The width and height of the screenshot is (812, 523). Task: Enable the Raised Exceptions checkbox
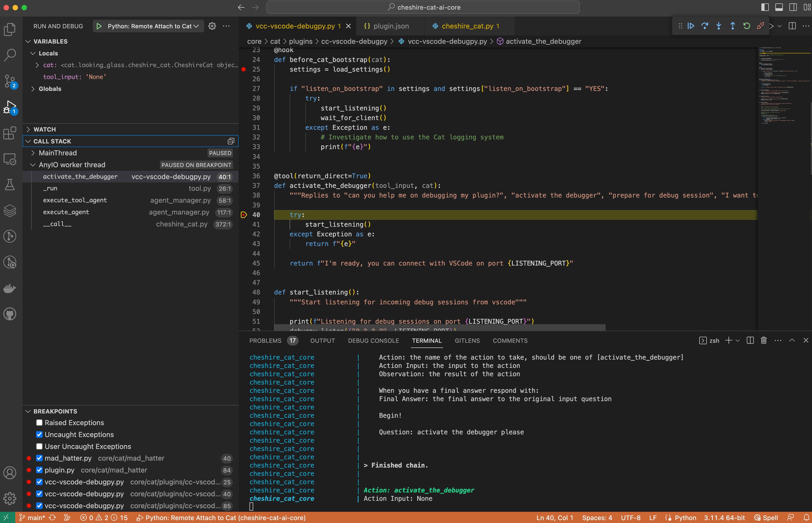point(39,422)
